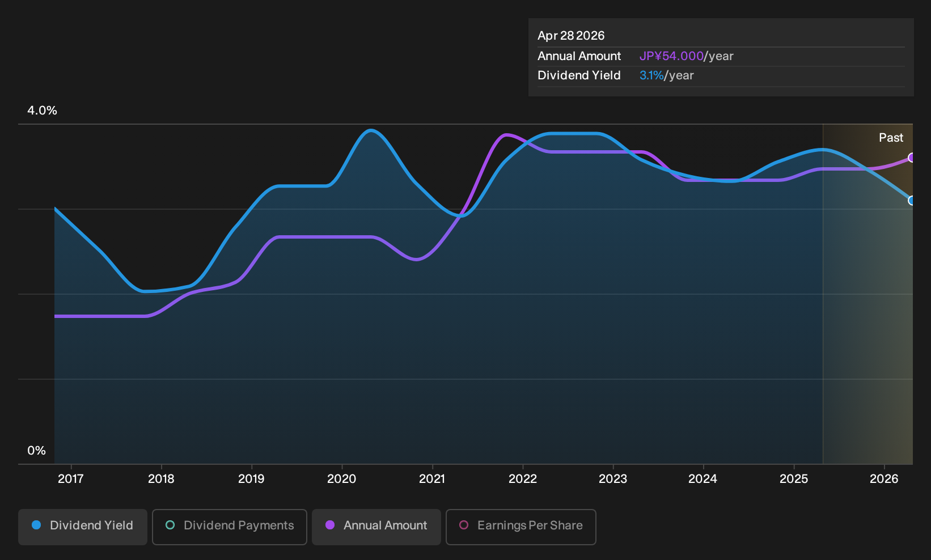Screen dimensions: 931x560
Task: Select the 2025 x-axis label
Action: 794,479
